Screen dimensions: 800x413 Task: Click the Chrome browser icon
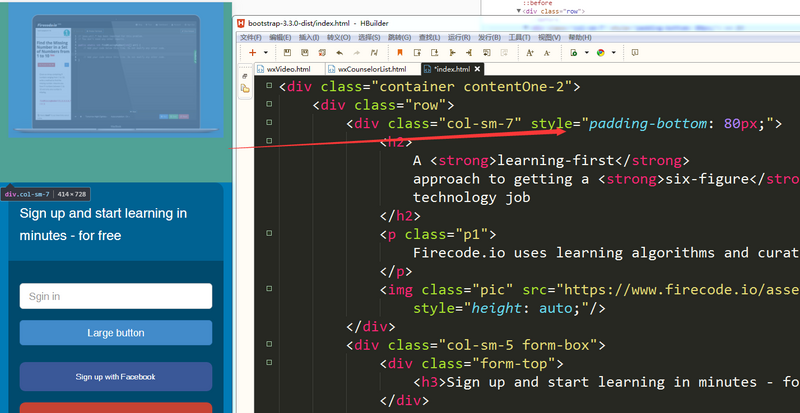(x=601, y=53)
